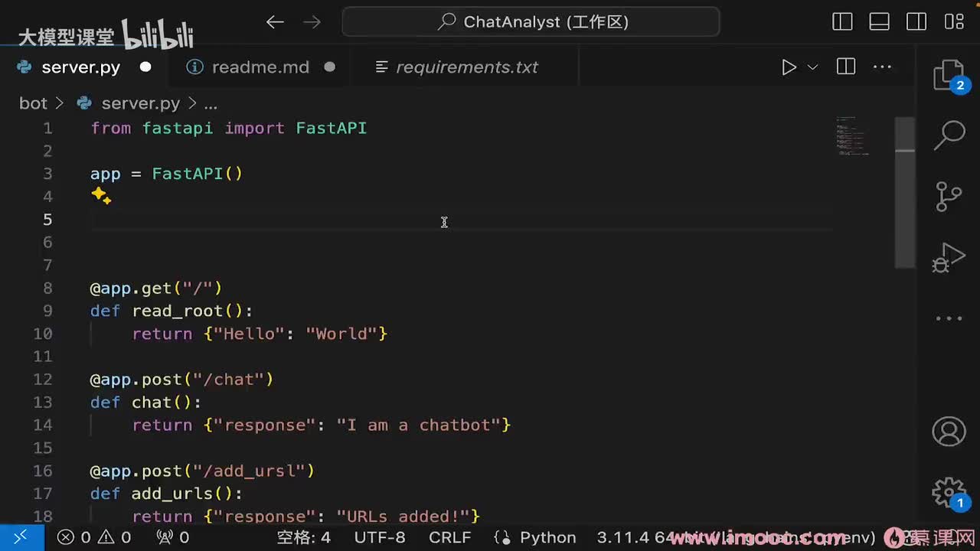
Task: Click the code minimap preview
Action: 854,135
